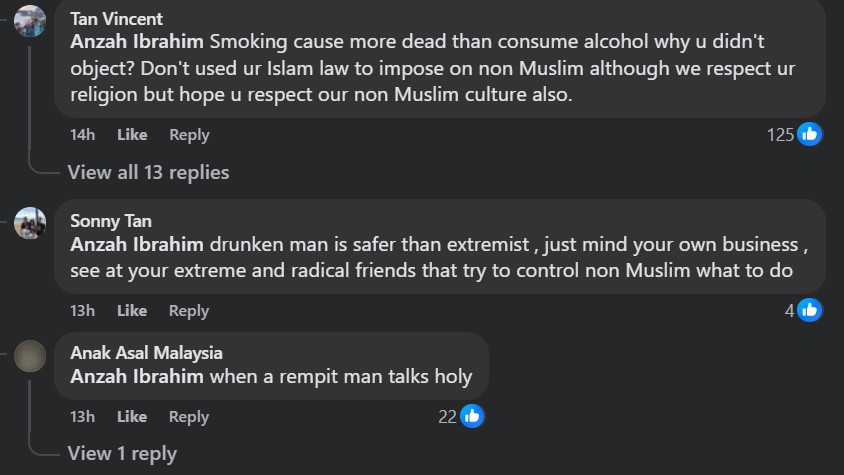
Task: Open Tan Vincent name link
Action: [x=117, y=19]
